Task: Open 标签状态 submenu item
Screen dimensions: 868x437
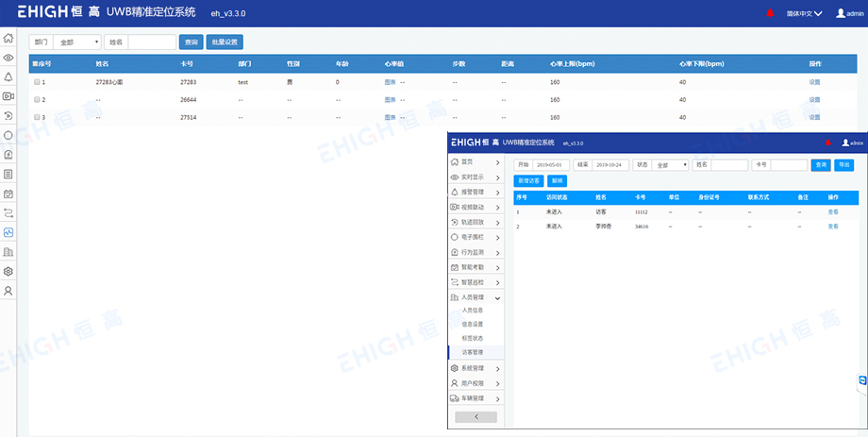Action: tap(473, 338)
